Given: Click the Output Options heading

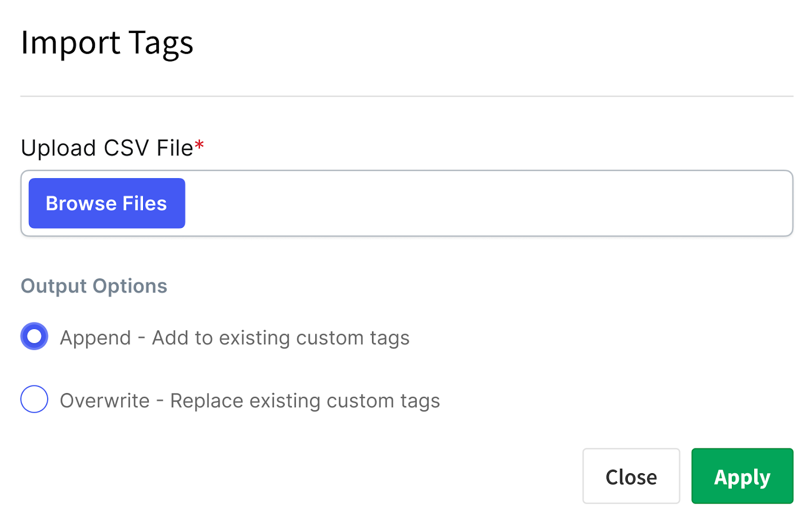Looking at the screenshot, I should (x=94, y=286).
